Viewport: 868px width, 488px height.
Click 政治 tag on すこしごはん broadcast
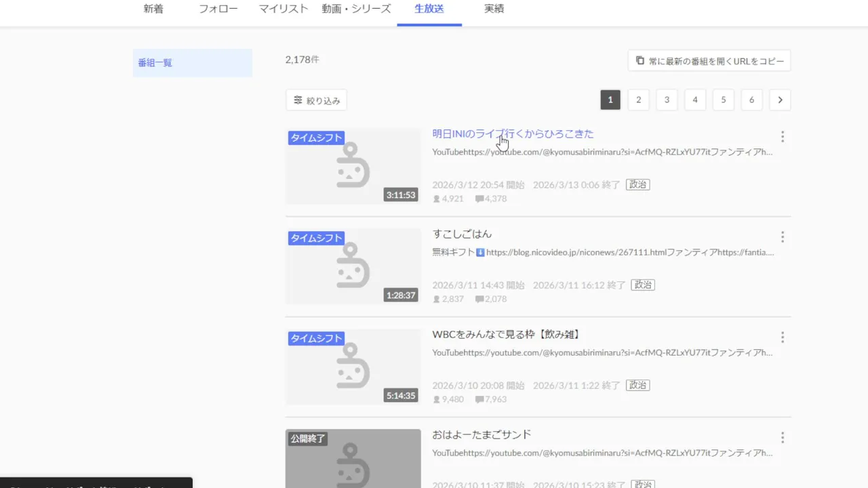tap(643, 285)
